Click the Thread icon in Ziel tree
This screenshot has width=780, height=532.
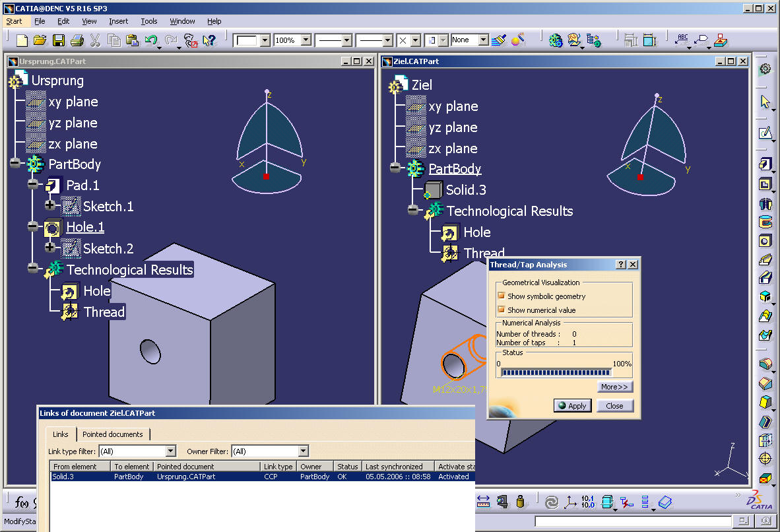(x=449, y=253)
